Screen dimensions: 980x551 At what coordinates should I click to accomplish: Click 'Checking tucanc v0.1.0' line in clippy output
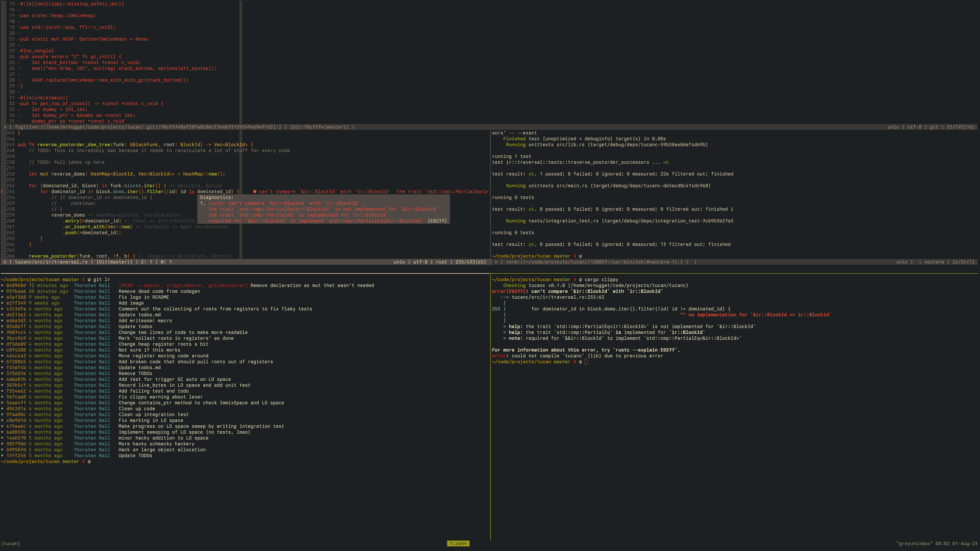(595, 286)
